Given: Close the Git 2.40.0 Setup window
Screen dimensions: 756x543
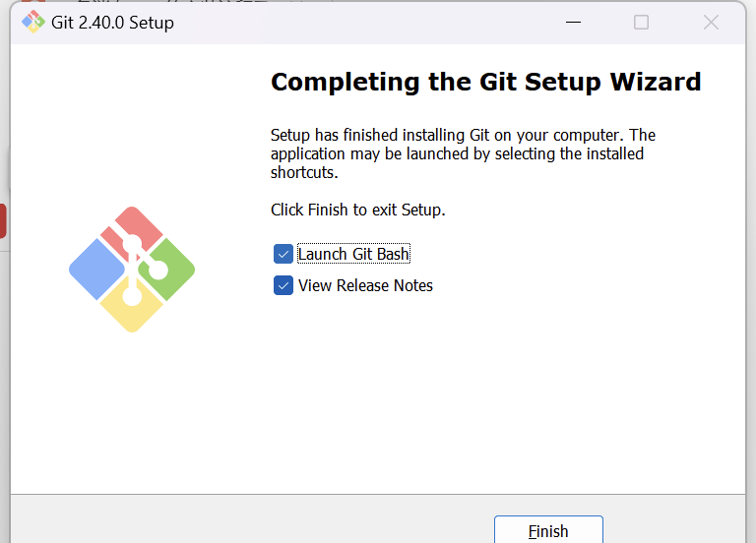Looking at the screenshot, I should tap(711, 23).
